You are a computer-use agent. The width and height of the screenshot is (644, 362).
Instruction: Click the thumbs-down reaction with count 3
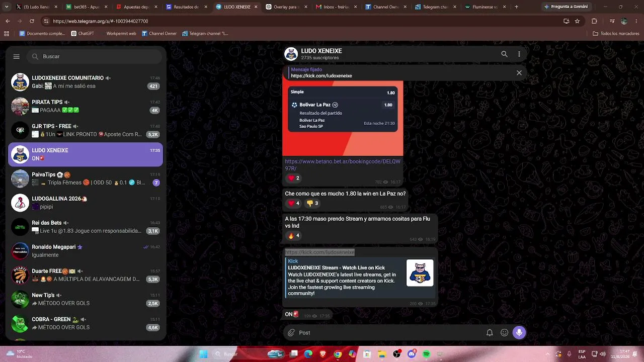click(x=312, y=203)
